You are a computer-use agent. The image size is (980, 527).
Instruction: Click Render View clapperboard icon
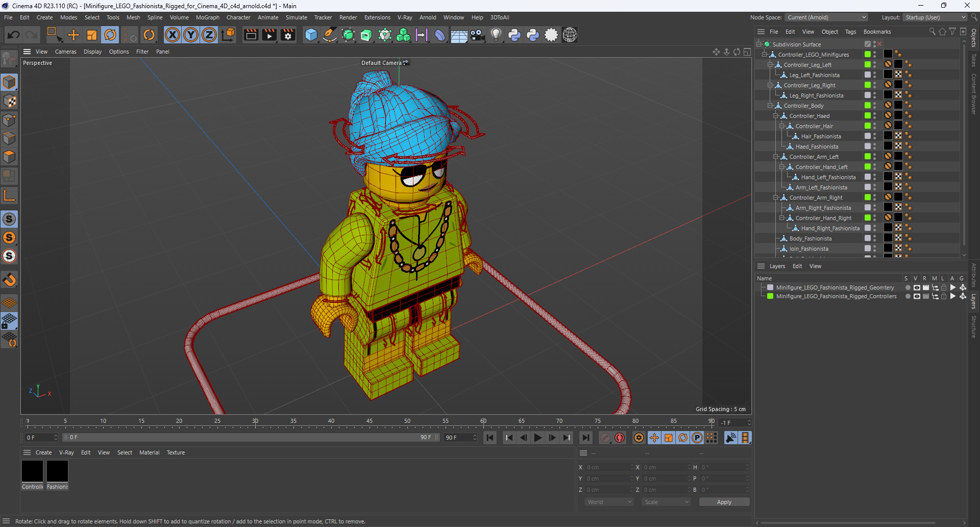coord(251,35)
